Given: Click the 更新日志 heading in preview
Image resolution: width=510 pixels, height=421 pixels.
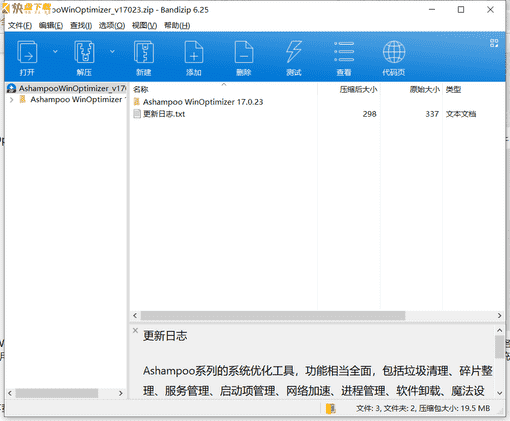Looking at the screenshot, I should click(165, 336).
